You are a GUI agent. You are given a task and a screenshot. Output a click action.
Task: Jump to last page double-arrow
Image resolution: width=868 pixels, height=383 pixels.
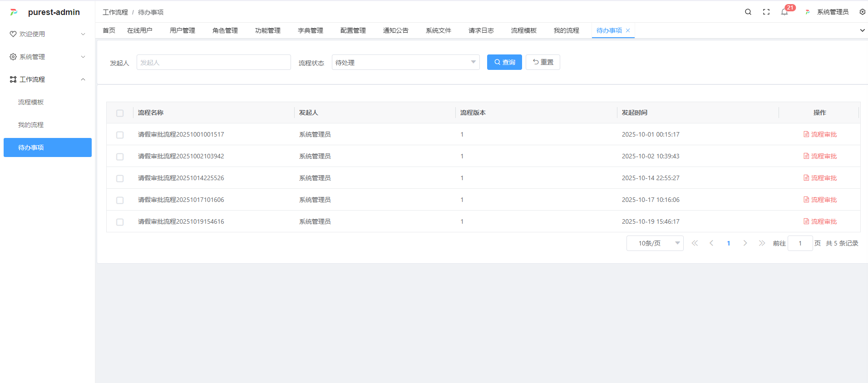tap(762, 243)
